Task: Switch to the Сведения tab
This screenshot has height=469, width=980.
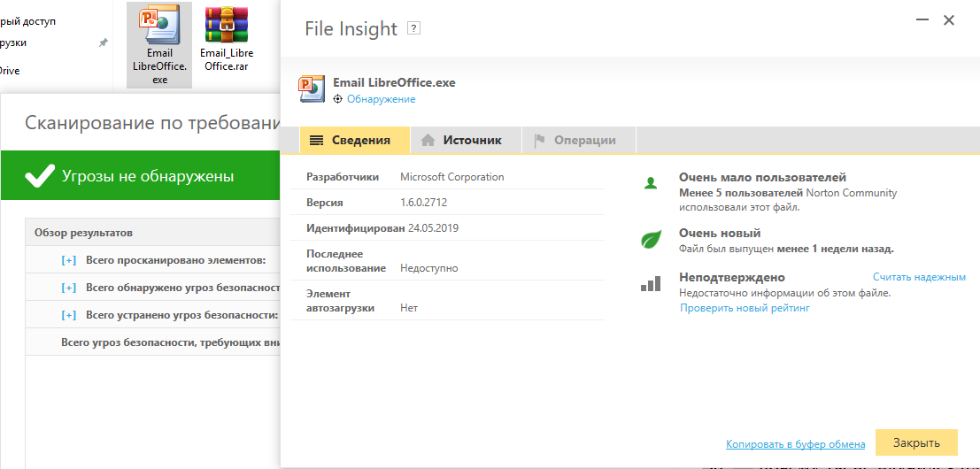Action: pos(355,140)
